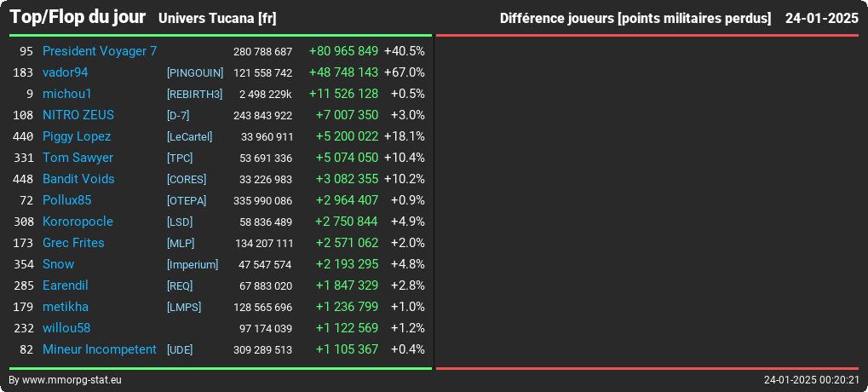Open Bandit Voids player link
868x392 pixels.
pyautogui.click(x=78, y=179)
